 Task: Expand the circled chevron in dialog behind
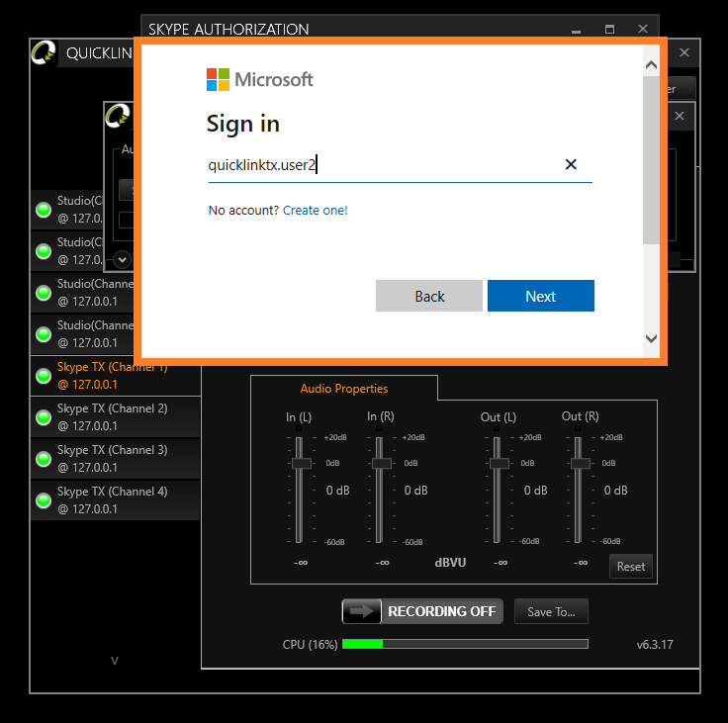[122, 259]
